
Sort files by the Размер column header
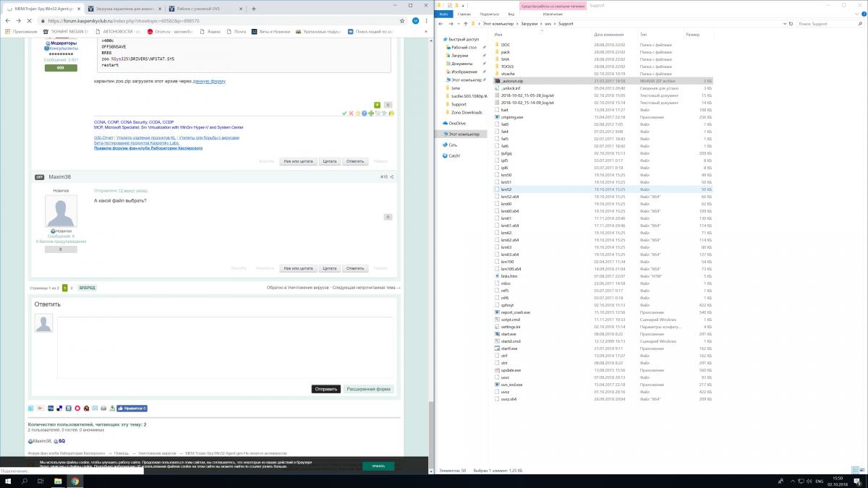tap(692, 34)
